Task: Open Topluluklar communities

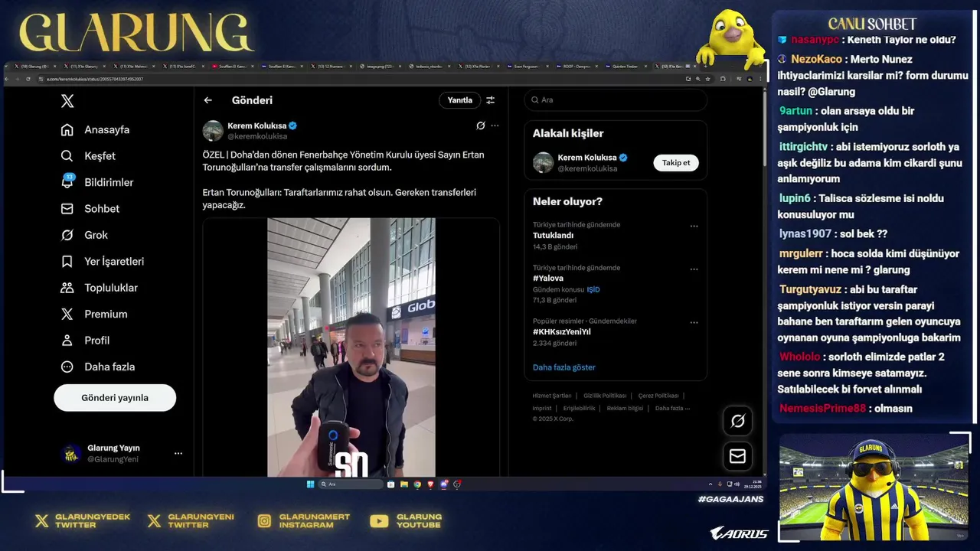Action: (x=99, y=288)
